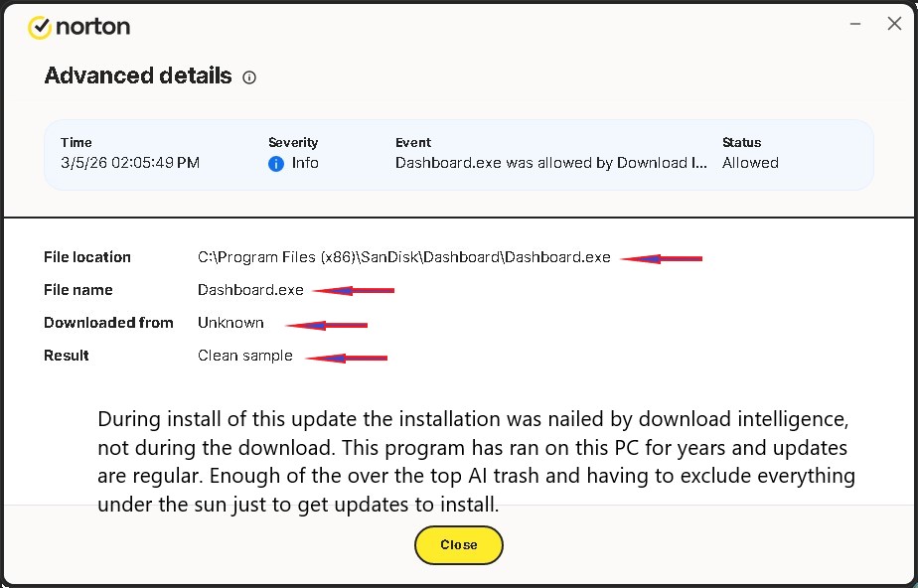Click the red arrow next to File location
Image resolution: width=918 pixels, height=588 pixels.
point(661,258)
